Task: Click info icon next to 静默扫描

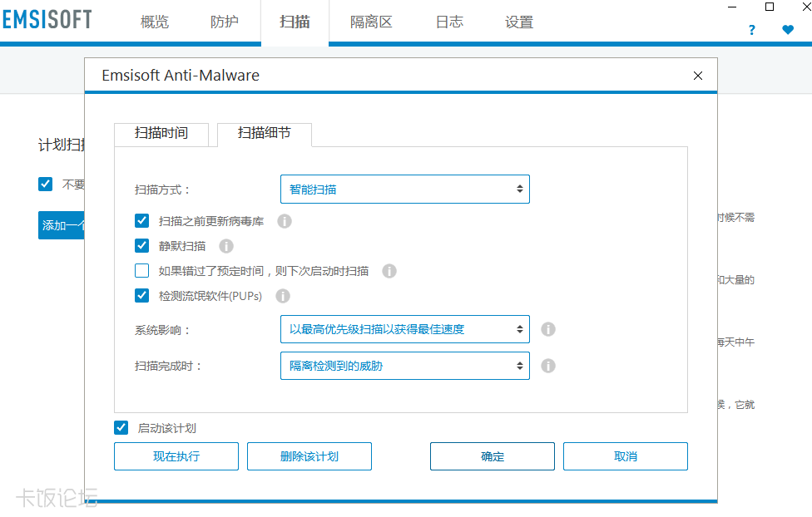Action: [x=226, y=246]
